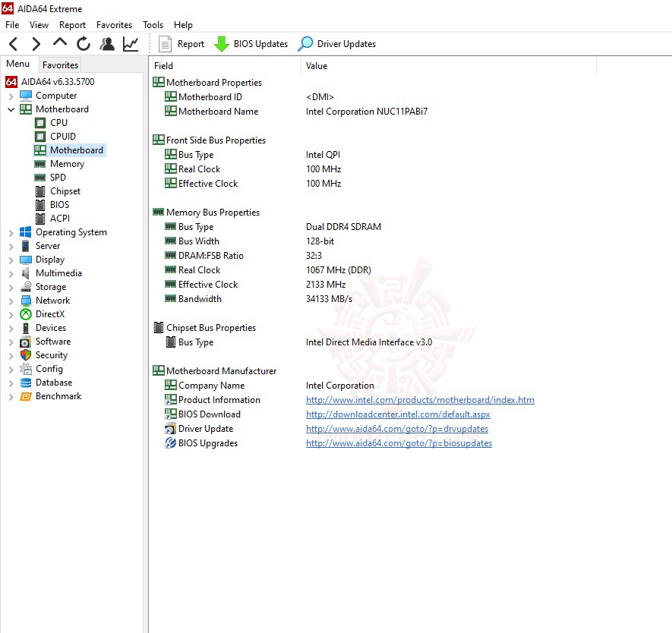Click the 'Intel Direct Media Interface v3.0' value
Viewport: 672px width, 633px height.
tap(369, 342)
